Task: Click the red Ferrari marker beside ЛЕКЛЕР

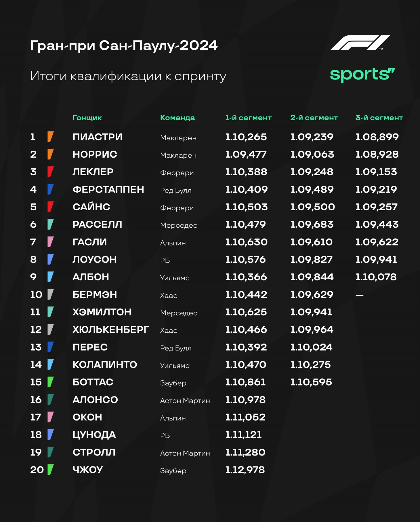Action: tap(50, 172)
